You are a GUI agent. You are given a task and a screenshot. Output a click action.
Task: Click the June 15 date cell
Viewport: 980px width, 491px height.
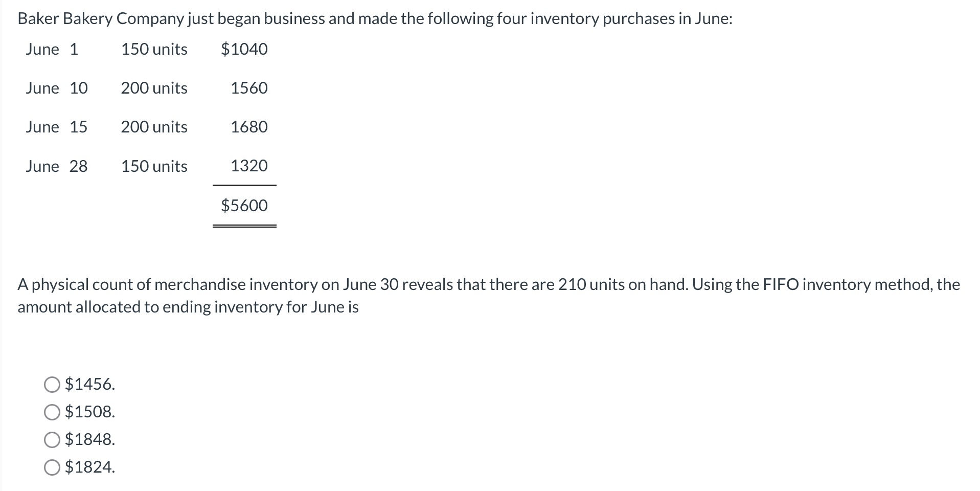click(57, 127)
